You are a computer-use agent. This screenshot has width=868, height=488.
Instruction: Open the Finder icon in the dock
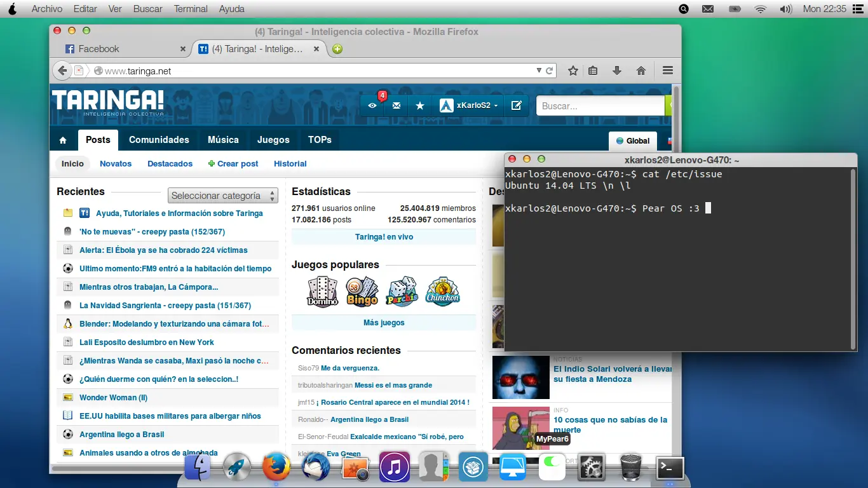pyautogui.click(x=198, y=468)
